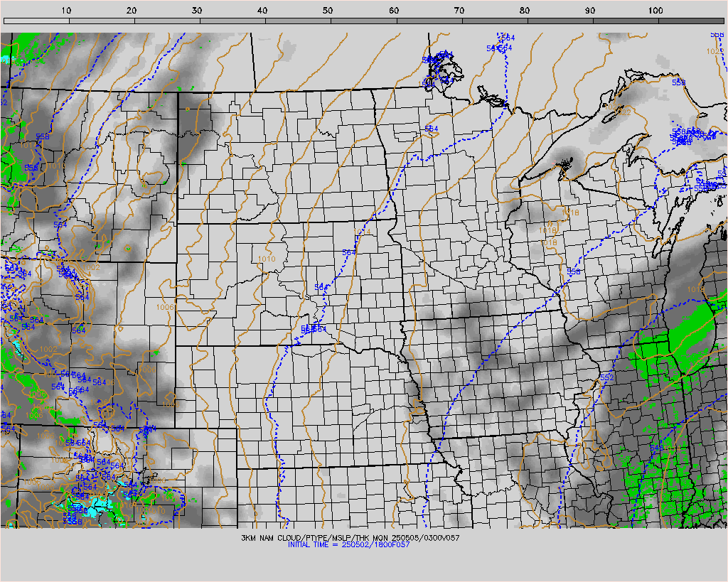Click the 50 label on the cloud scale
This screenshot has height=582, width=728.
[328, 11]
